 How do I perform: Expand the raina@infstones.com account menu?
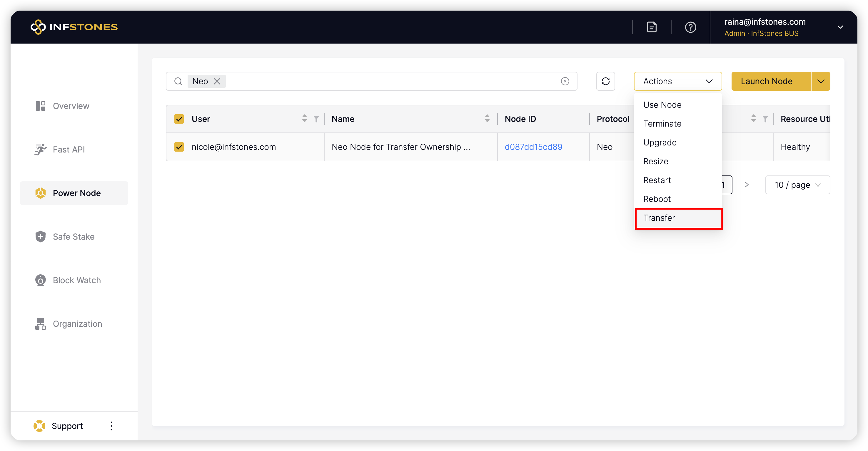(x=840, y=27)
